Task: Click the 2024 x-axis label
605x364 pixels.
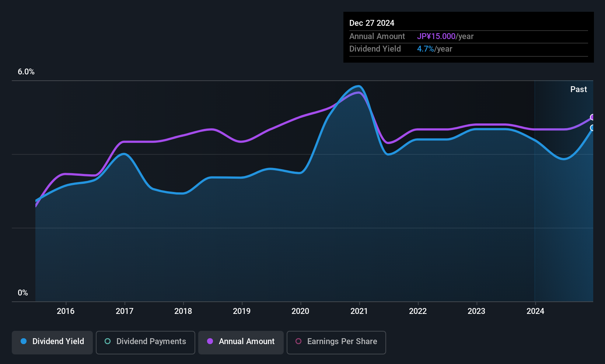Action: (535, 311)
